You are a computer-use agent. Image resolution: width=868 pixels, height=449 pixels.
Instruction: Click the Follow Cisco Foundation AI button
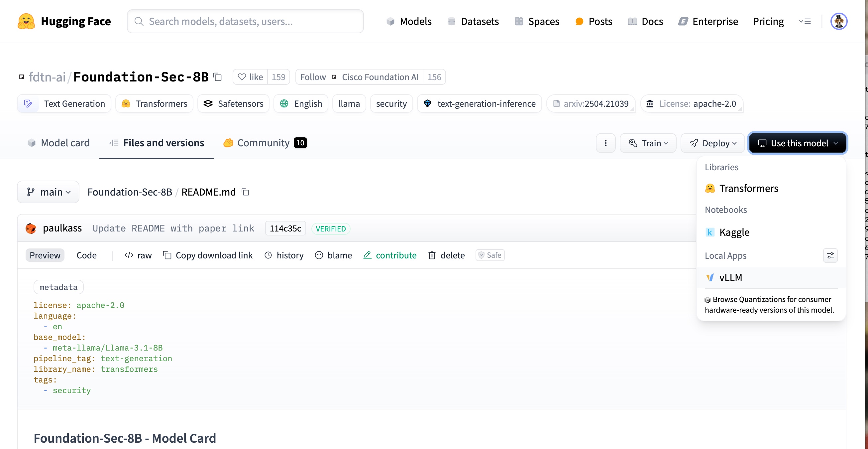point(359,77)
